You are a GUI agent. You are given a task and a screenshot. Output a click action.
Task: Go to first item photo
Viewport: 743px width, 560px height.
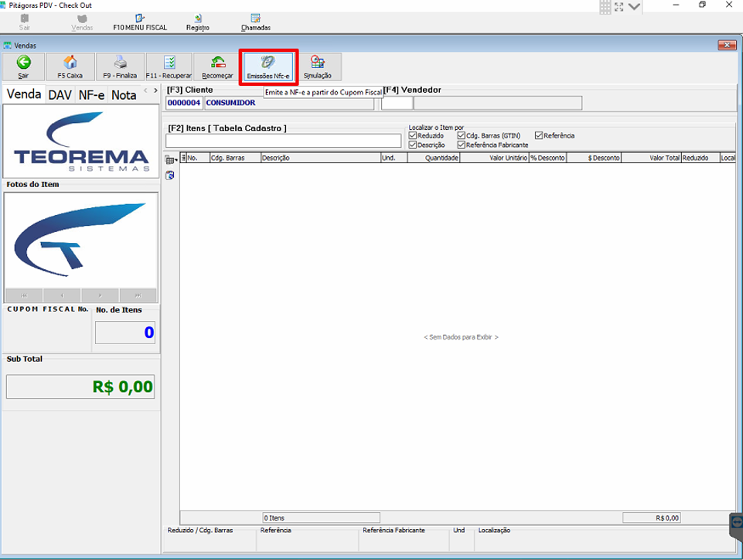point(24,295)
